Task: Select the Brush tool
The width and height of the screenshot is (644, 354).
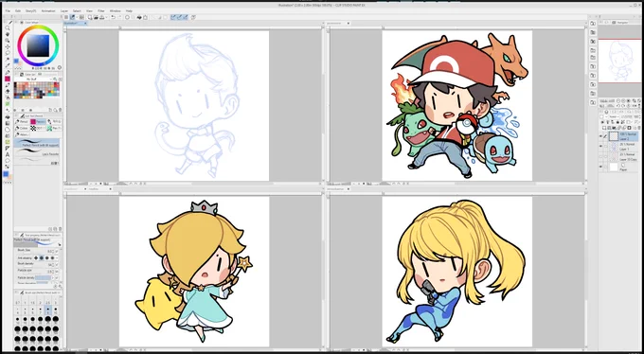Action: click(x=8, y=85)
